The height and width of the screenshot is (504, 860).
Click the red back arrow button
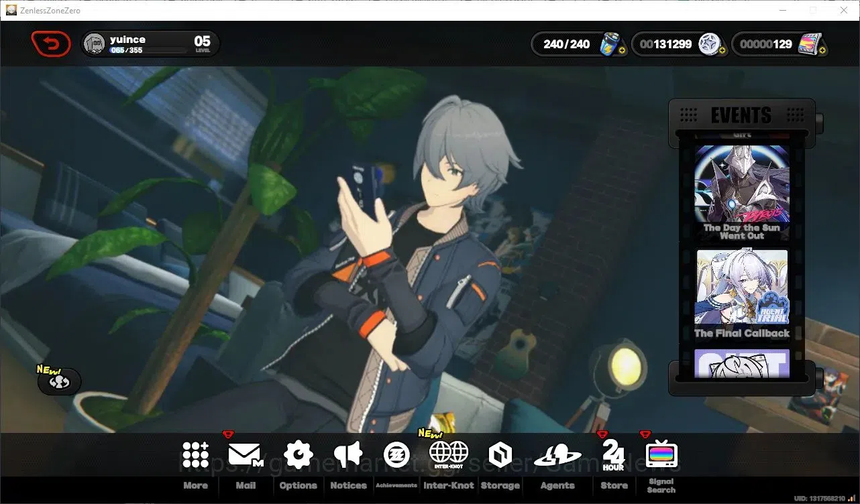coord(50,44)
